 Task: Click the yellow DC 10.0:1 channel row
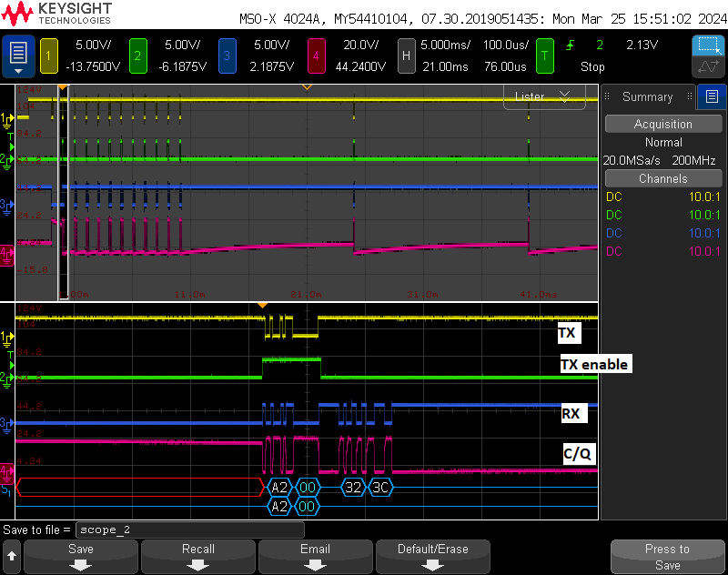[x=663, y=197]
